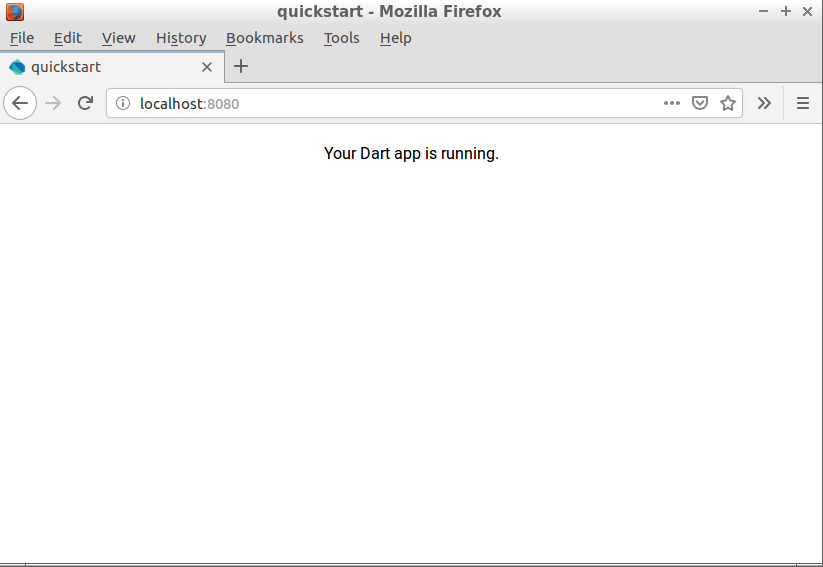Viewport: 823px width, 567px height.
Task: Click the 'Your Dart app is running.' text
Action: [411, 154]
